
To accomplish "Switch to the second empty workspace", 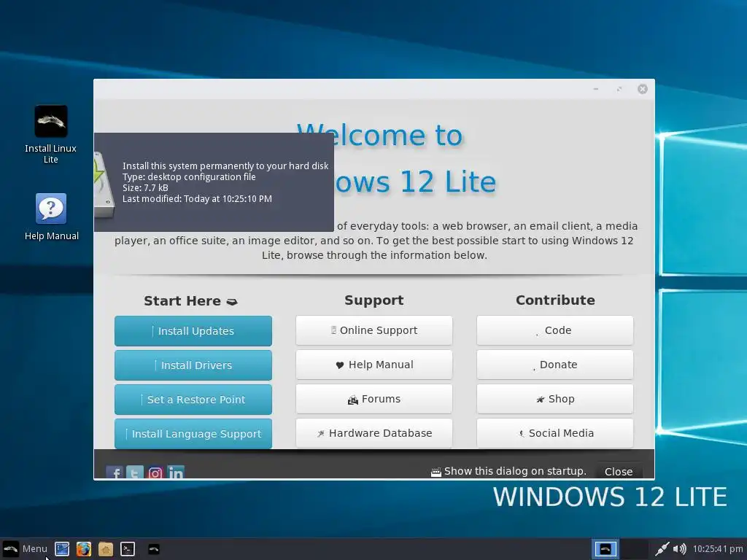I will (634, 549).
